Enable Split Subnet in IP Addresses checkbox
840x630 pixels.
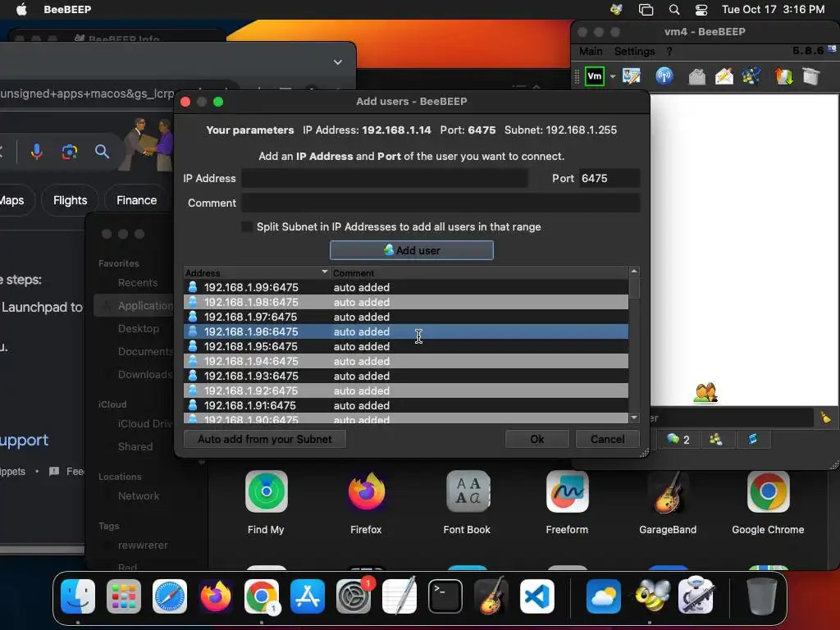(247, 226)
